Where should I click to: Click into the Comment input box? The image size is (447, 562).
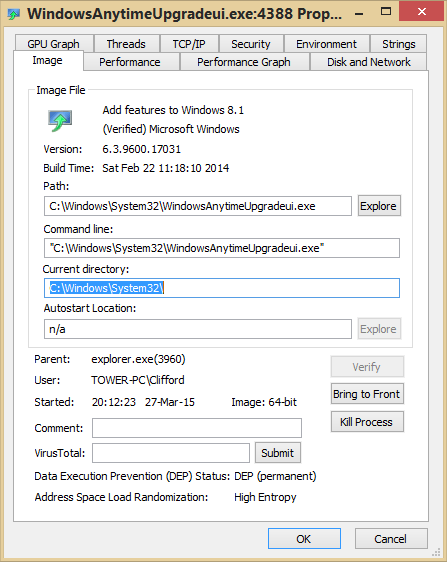(197, 428)
